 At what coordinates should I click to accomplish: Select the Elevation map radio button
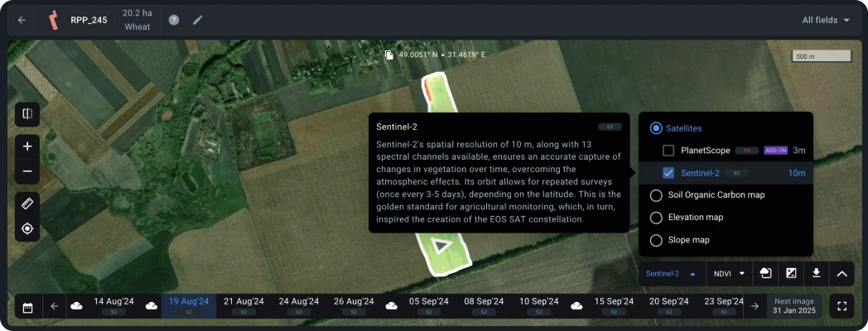pyautogui.click(x=656, y=218)
